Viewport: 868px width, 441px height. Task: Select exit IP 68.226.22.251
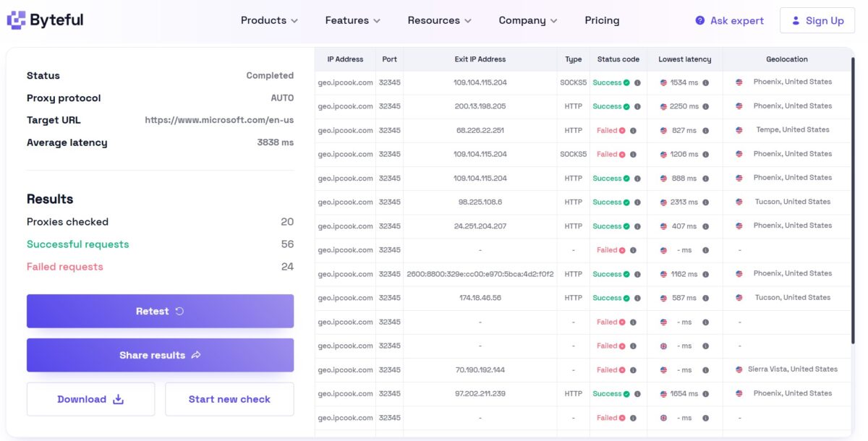(x=480, y=131)
